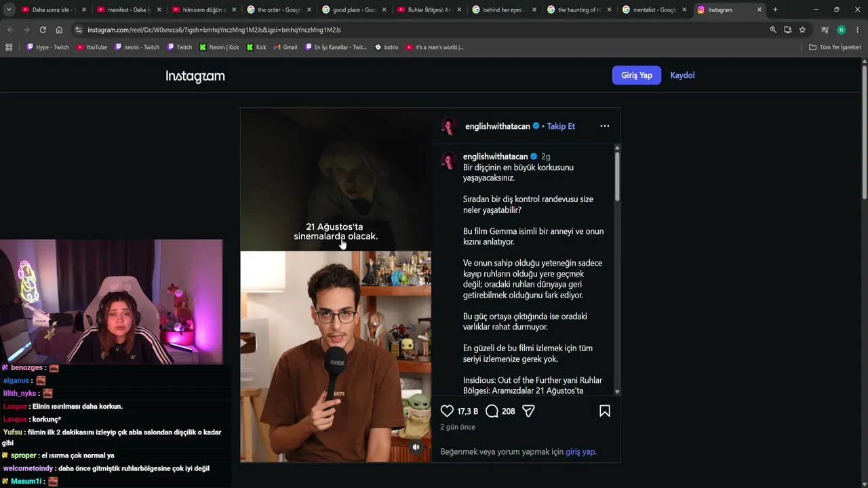The image size is (868, 488).
Task: Open the Twitch bookmark
Action: (180, 47)
